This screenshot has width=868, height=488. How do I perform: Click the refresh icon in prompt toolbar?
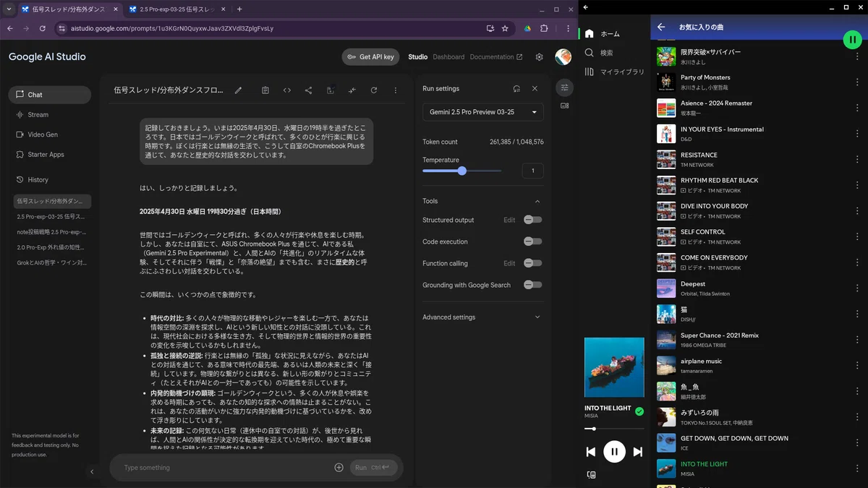coord(374,90)
